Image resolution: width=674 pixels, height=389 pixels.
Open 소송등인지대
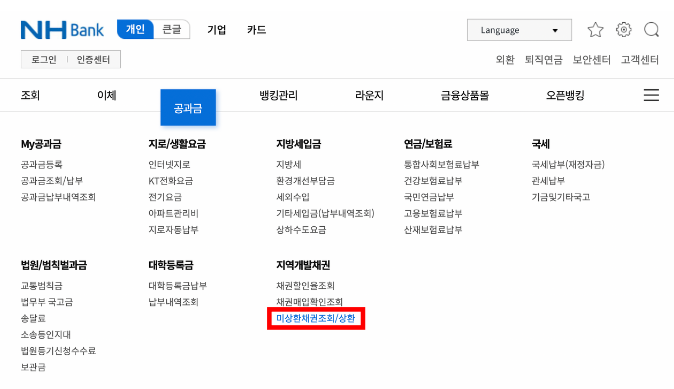pyautogui.click(x=46, y=334)
